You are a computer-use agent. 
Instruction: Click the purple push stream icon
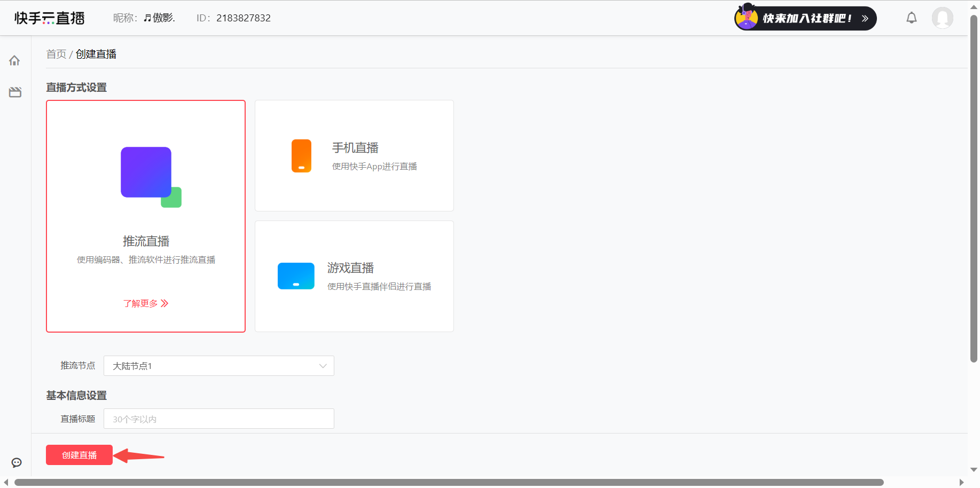(x=151, y=177)
